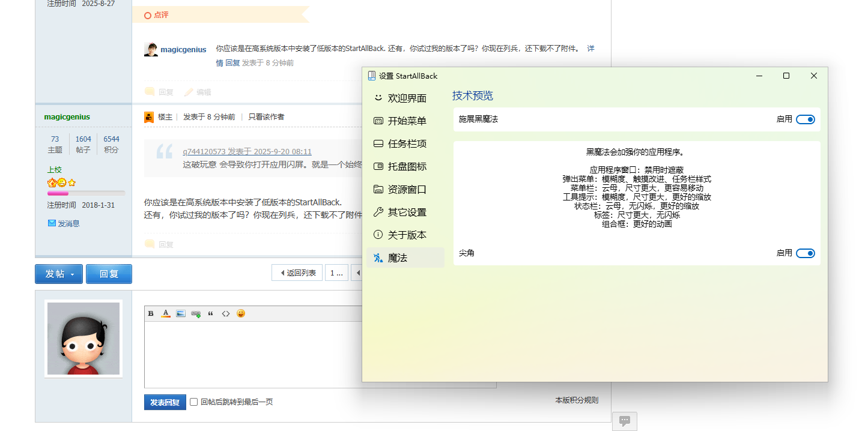Click the chat bubble icon at page bottom
Image resolution: width=868 pixels, height=431 pixels.
pyautogui.click(x=625, y=421)
